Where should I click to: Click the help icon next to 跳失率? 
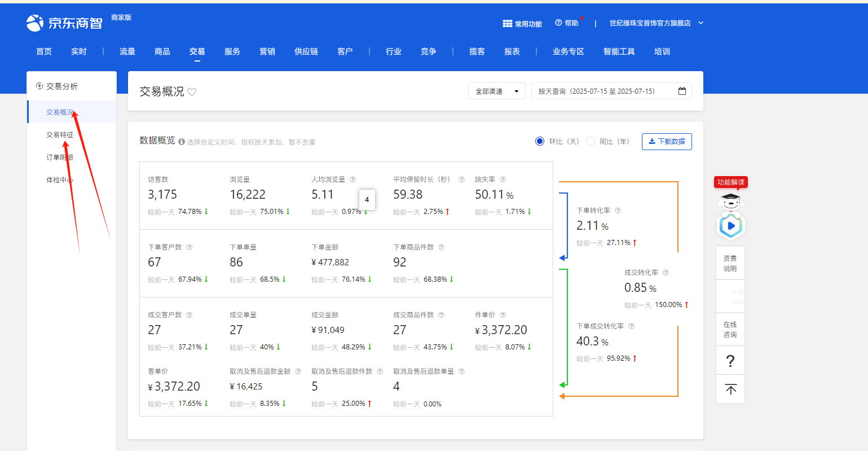503,179
